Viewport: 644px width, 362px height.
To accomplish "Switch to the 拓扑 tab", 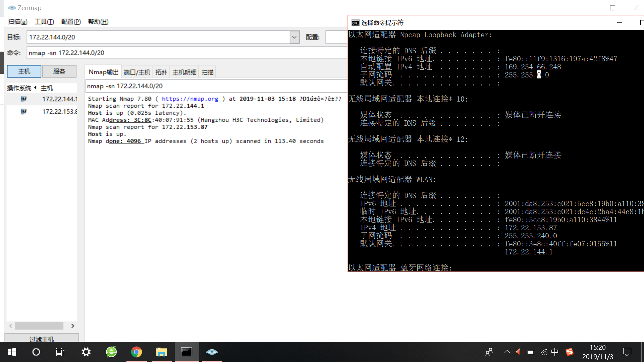I will click(x=161, y=72).
